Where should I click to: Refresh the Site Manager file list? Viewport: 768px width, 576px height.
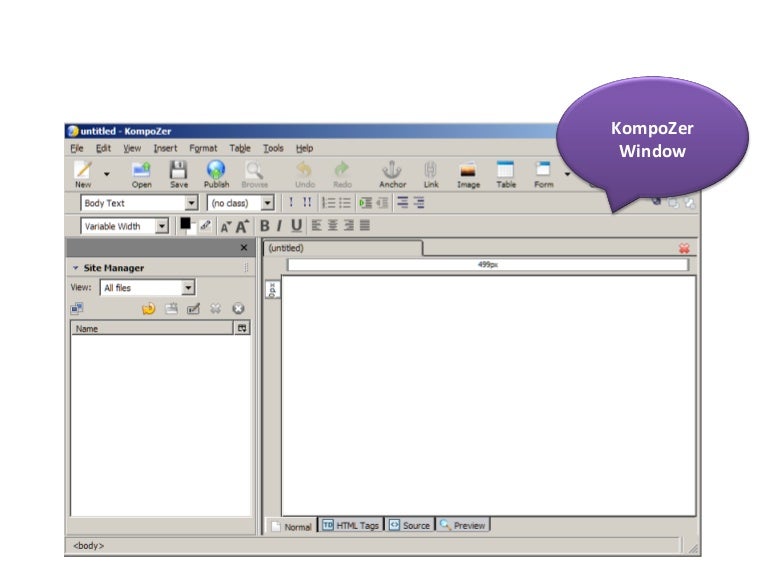point(148,309)
